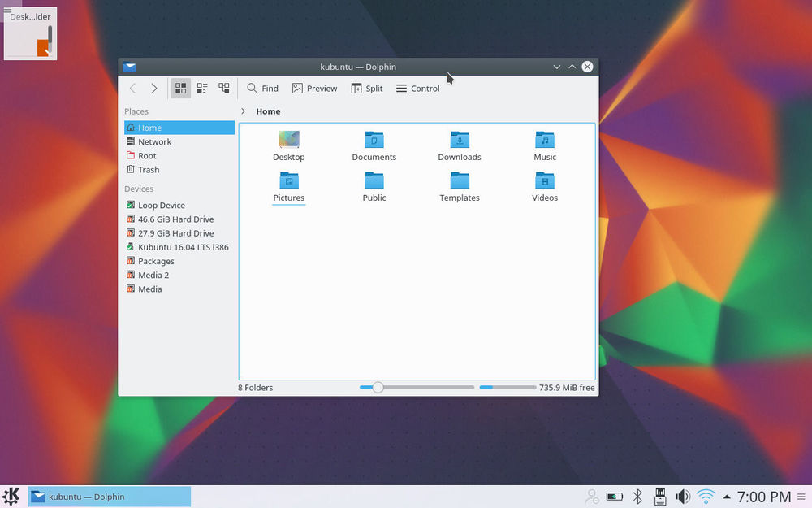
Task: Go forward using the navigation arrow
Action: click(x=154, y=89)
